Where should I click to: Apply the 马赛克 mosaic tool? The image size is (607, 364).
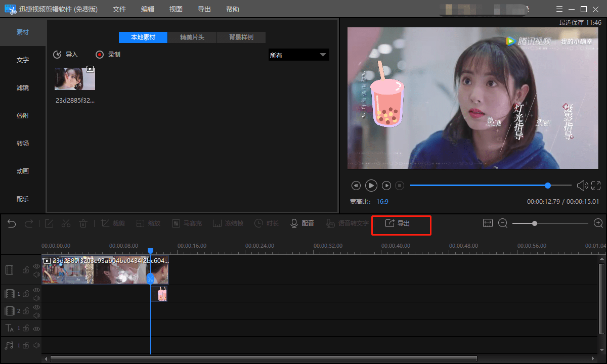187,223
